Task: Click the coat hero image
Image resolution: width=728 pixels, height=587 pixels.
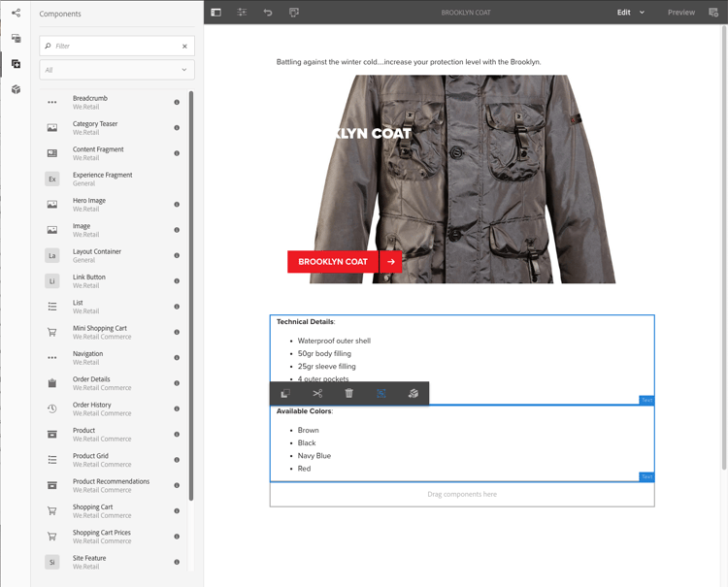Action: [462, 179]
